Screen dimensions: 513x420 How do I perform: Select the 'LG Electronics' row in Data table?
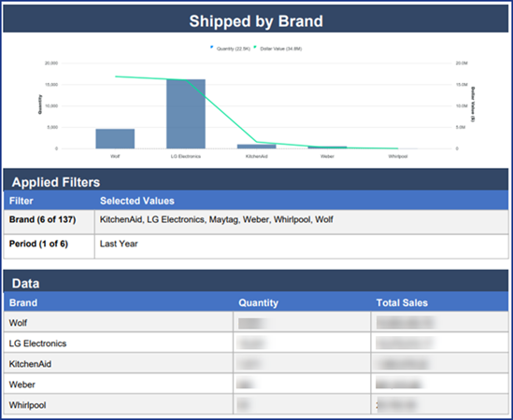point(256,343)
